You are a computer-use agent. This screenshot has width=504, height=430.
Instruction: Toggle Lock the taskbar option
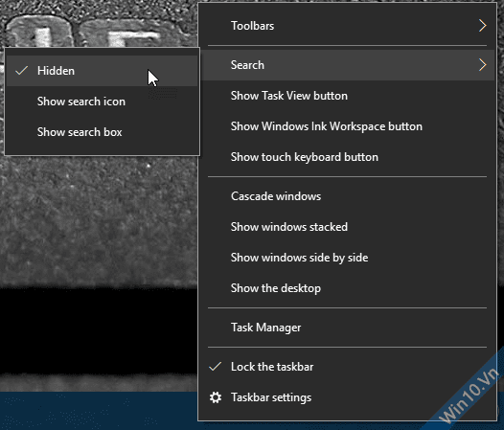pos(348,367)
